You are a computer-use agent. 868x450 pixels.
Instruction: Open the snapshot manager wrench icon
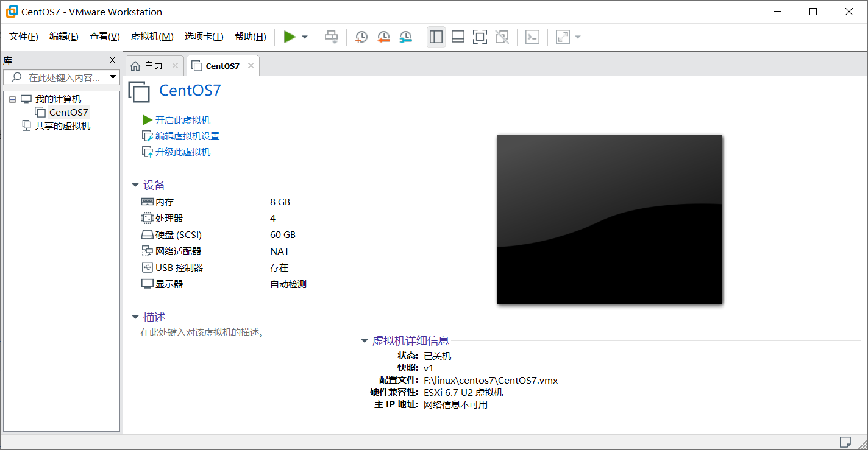click(x=405, y=37)
